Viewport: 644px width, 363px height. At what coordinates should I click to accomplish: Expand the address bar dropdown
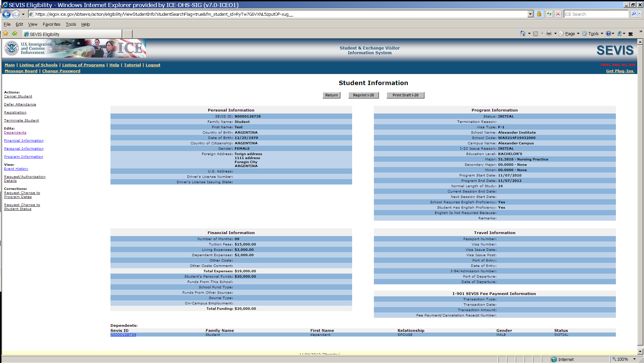[x=530, y=14]
